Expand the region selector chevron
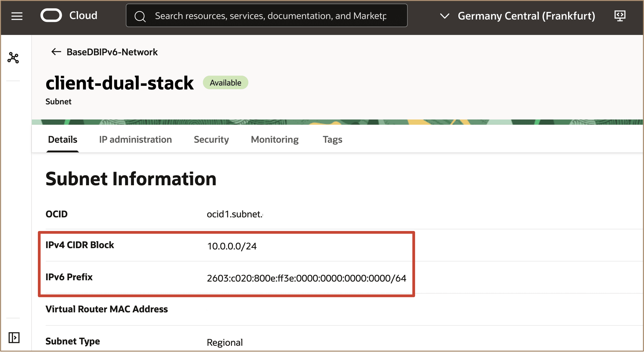 point(444,16)
